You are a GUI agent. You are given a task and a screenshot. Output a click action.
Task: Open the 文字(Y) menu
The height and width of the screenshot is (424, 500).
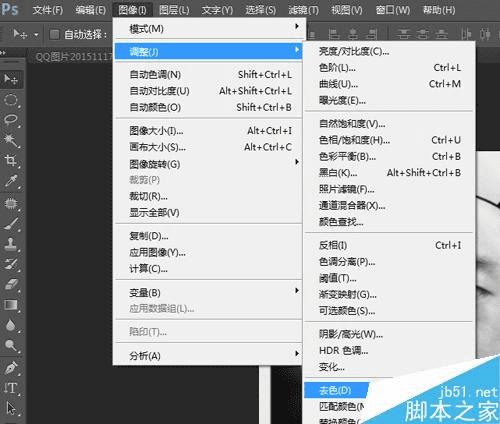tap(217, 10)
